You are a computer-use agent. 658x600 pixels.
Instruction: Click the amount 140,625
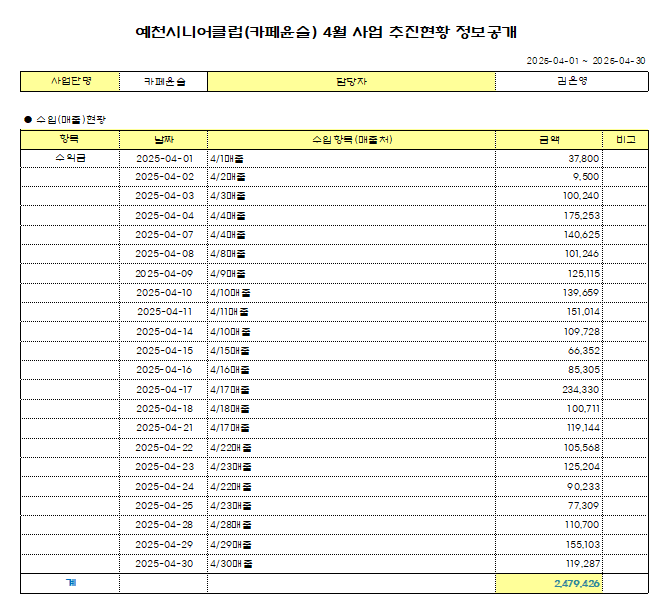click(x=582, y=235)
